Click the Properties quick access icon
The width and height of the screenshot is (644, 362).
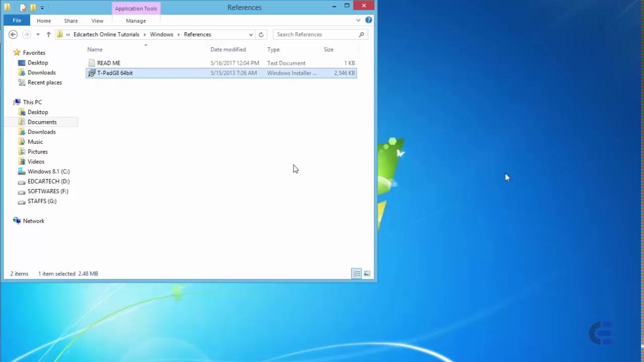[x=23, y=8]
